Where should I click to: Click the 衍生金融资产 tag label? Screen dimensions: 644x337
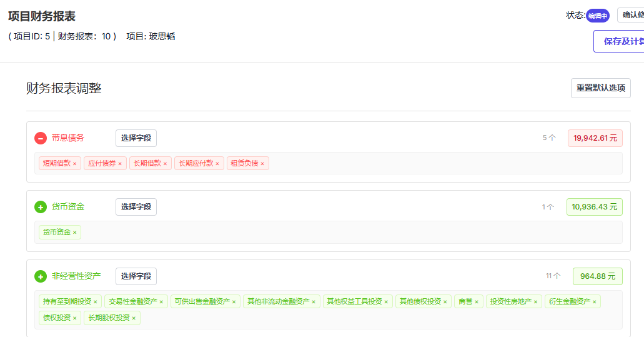(x=570, y=301)
